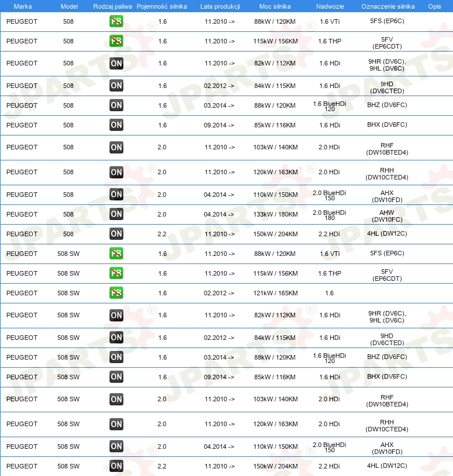Click the 2.2 capacity in the 508 4HL row
453x476 pixels.
click(162, 234)
